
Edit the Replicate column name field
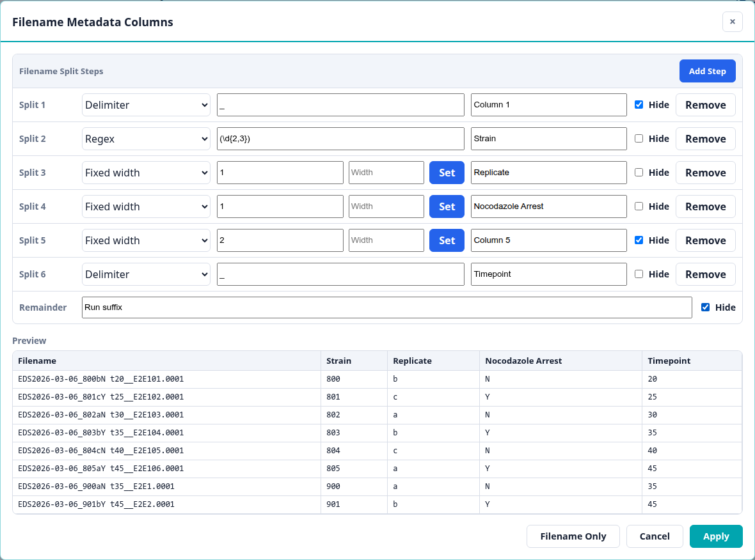548,173
